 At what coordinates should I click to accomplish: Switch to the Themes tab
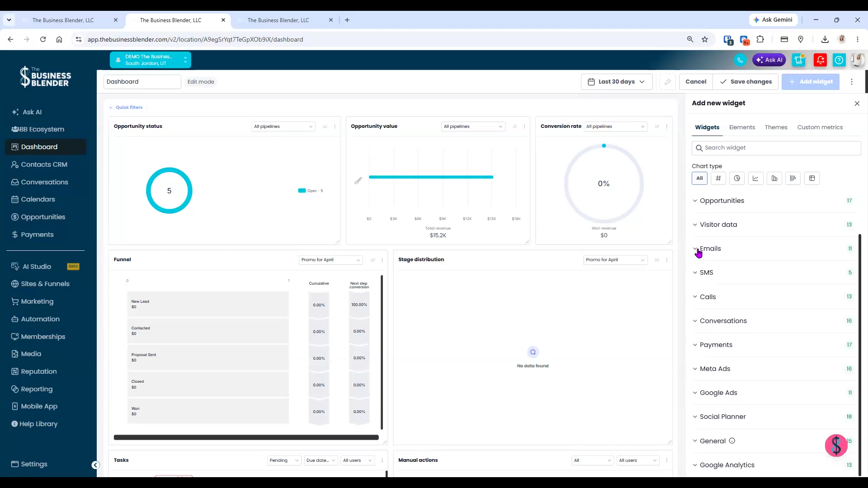(776, 127)
